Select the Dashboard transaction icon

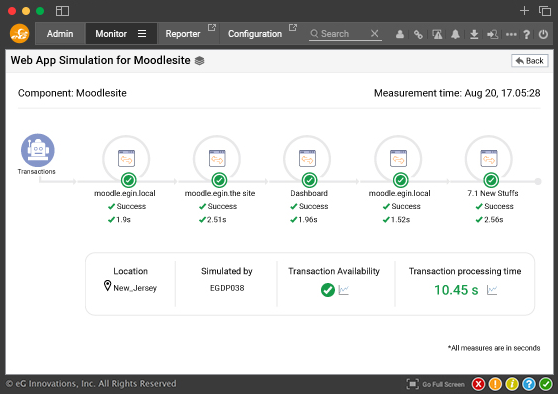(x=307, y=158)
